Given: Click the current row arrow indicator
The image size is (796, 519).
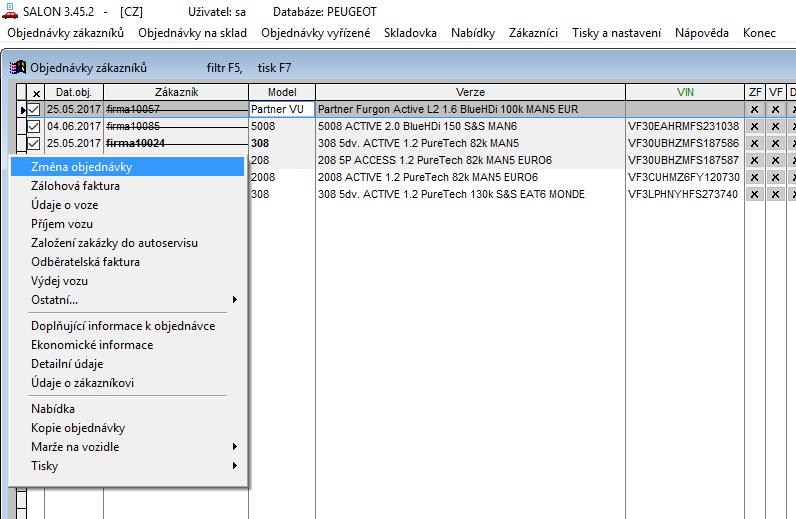Looking at the screenshot, I should 23,110.
